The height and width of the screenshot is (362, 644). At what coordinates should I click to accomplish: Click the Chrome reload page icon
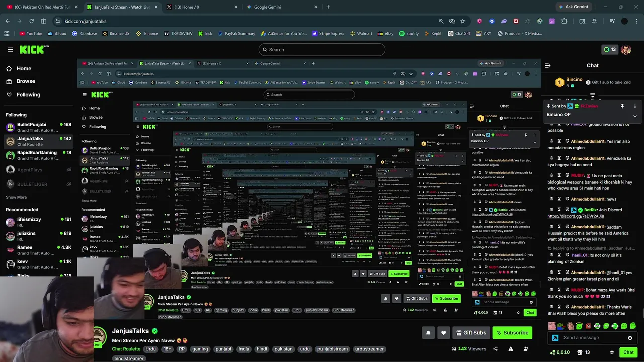point(31,21)
